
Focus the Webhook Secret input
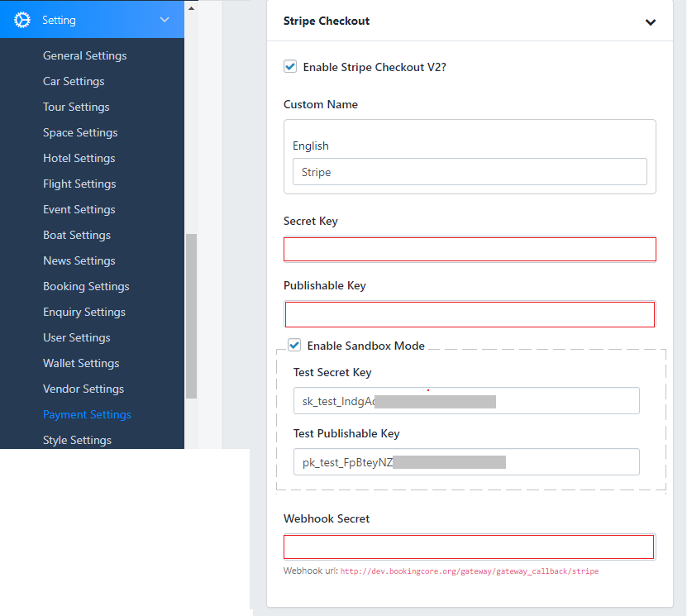[469, 547]
